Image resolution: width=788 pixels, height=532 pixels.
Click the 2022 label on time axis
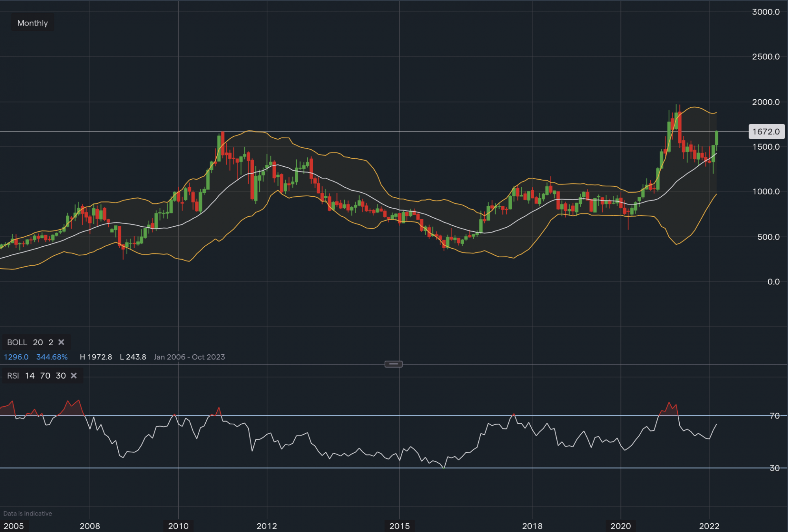pyautogui.click(x=709, y=526)
